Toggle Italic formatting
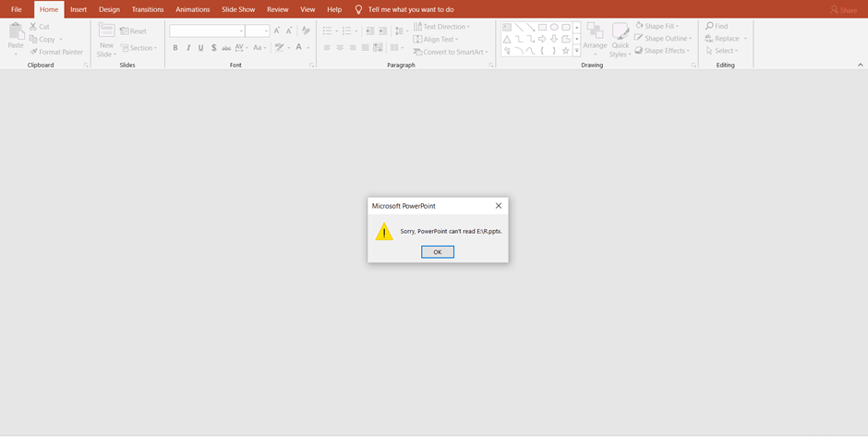 [188, 48]
